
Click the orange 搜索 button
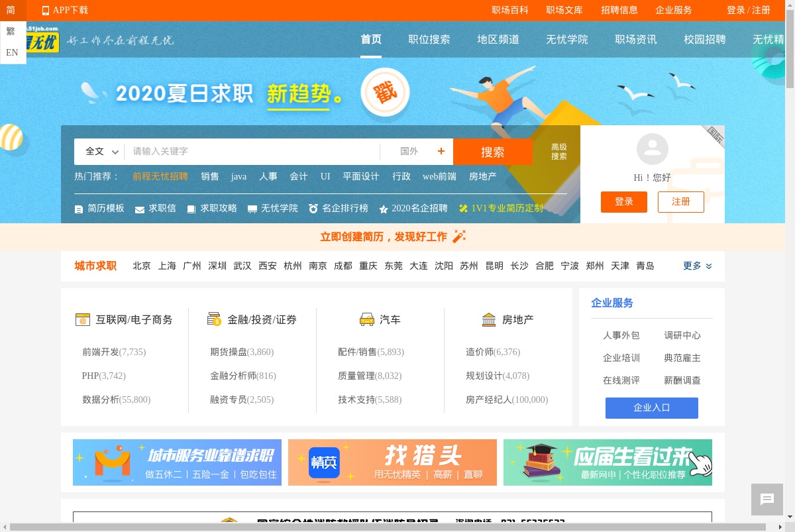493,152
